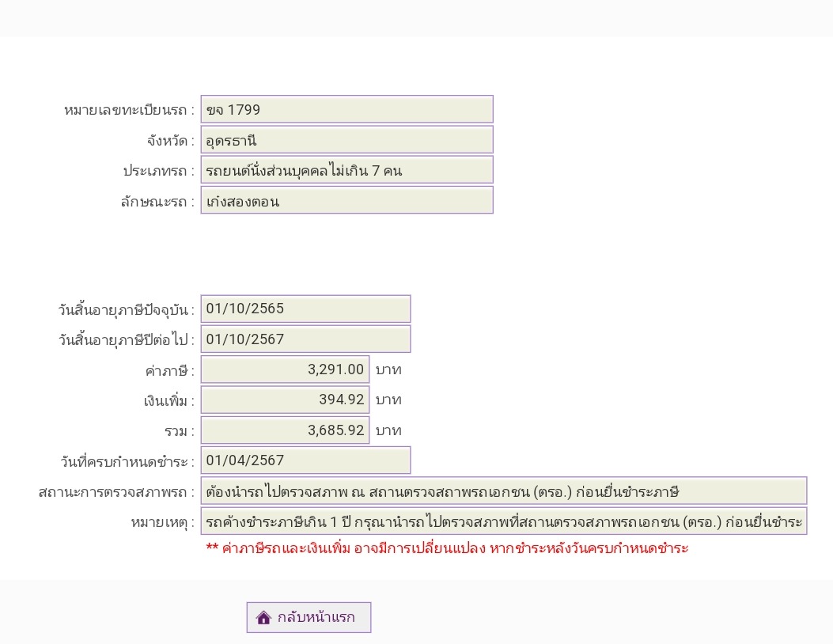Viewport: 833px width, 644px height.
Task: Click the red warning note about tax changes
Action: tap(447, 548)
